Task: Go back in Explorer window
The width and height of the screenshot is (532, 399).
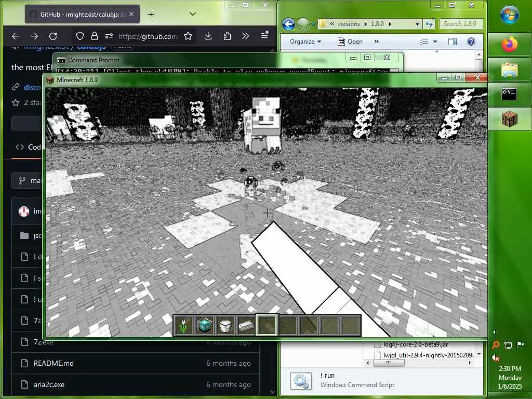Action: (x=288, y=24)
